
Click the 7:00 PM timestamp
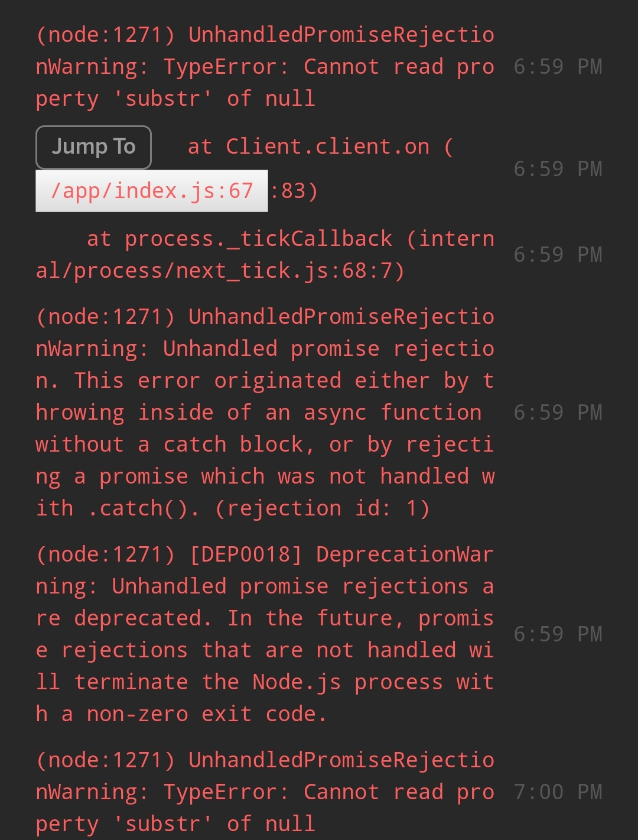click(558, 792)
